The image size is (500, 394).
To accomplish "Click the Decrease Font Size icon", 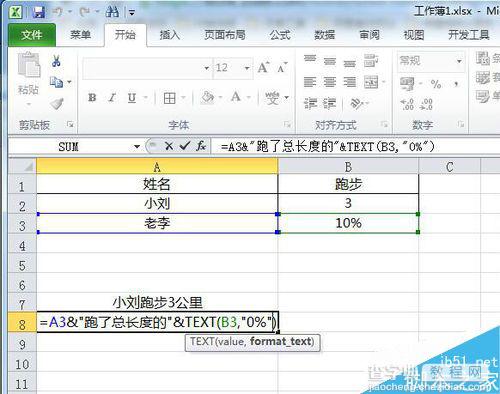I will pyautogui.click(x=282, y=68).
